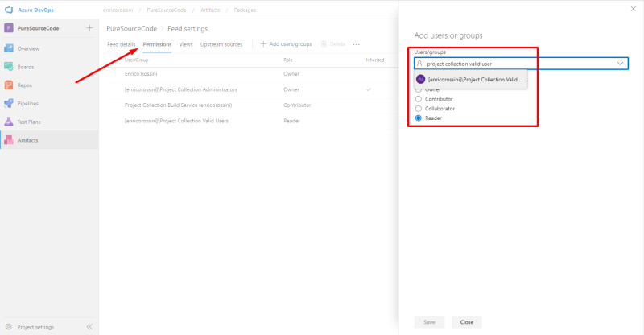Click the Close button in panel
This screenshot has height=335, width=644.
[467, 322]
